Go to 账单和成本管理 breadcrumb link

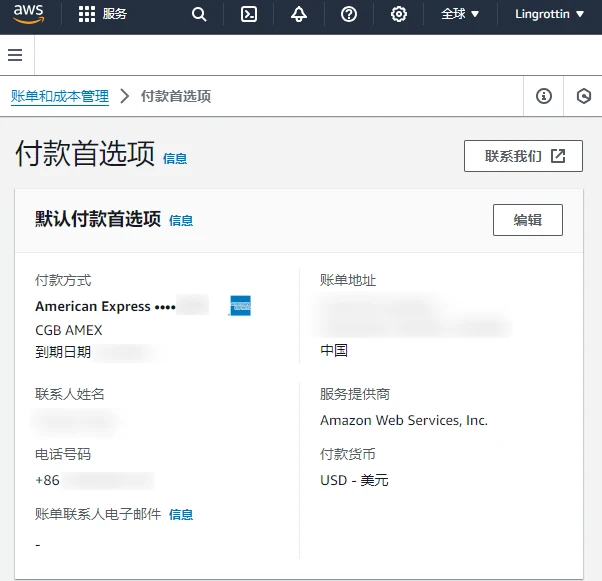coord(59,96)
